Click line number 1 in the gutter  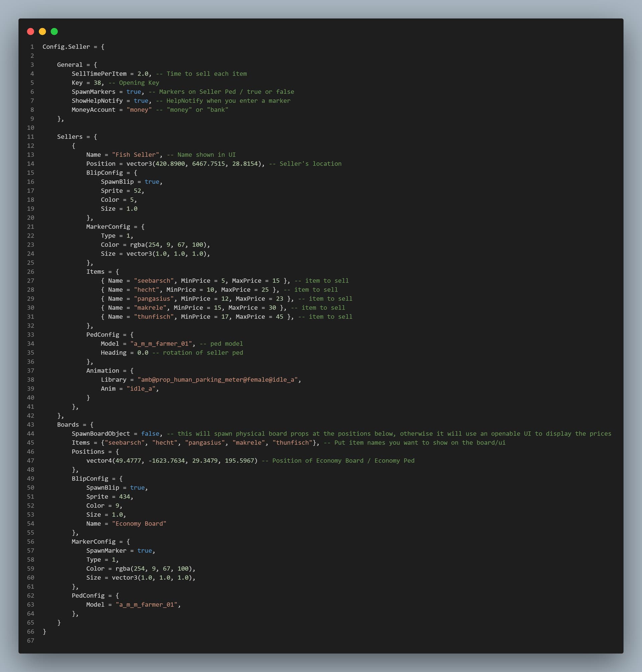tap(32, 46)
